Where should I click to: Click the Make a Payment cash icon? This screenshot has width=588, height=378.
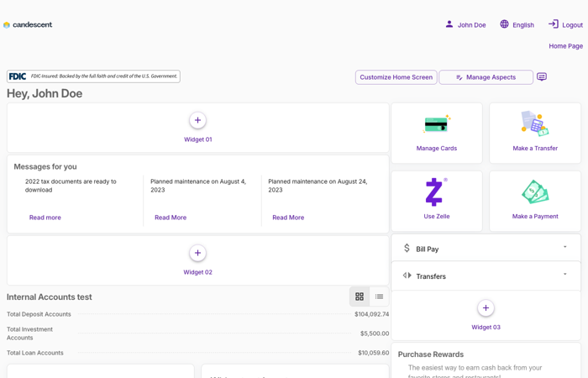pos(535,192)
